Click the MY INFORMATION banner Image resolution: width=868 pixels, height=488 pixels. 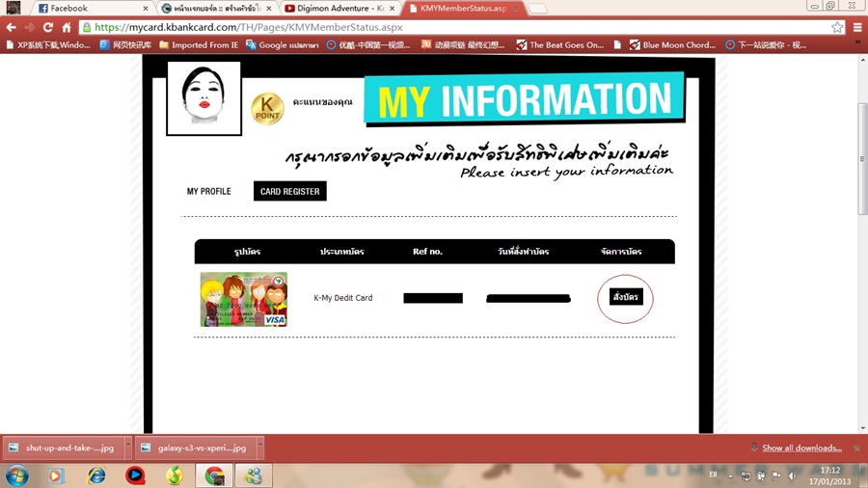(x=525, y=98)
